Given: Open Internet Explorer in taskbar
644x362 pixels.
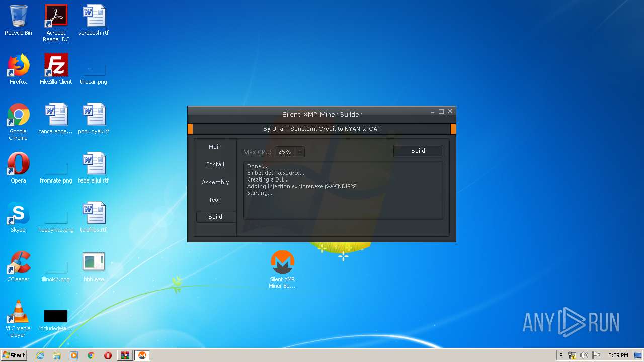Looking at the screenshot, I should (x=40, y=355).
